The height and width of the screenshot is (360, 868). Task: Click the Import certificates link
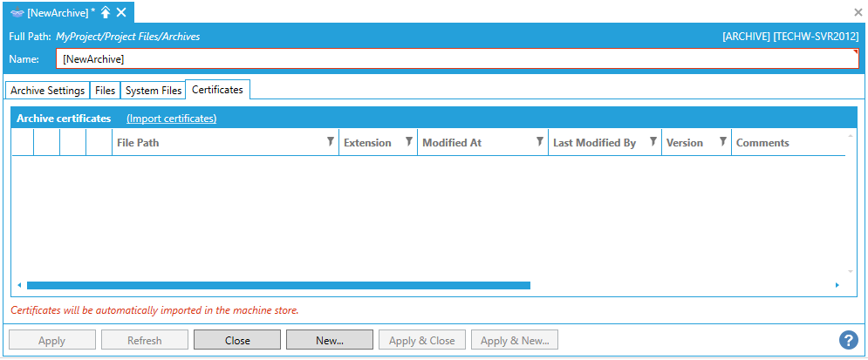[x=171, y=119]
